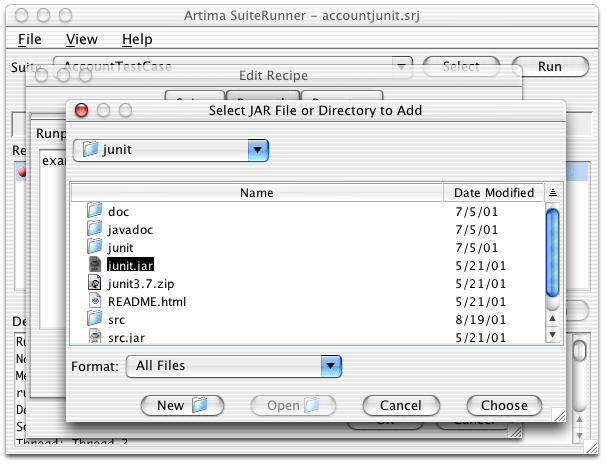Open the View menu
The width and height of the screenshot is (606, 465).
(x=82, y=39)
